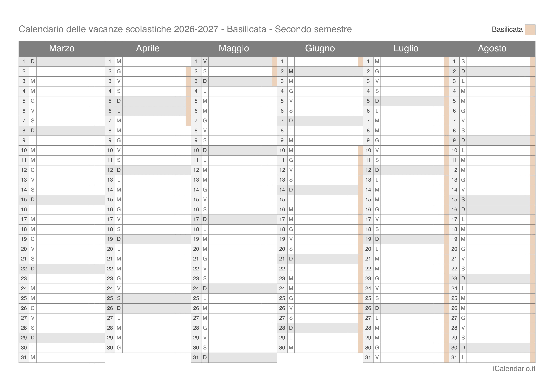Image resolution: width=554 pixels, height=392 pixels.
Task: Click day 5 D in Luglio
Action: 406,101
